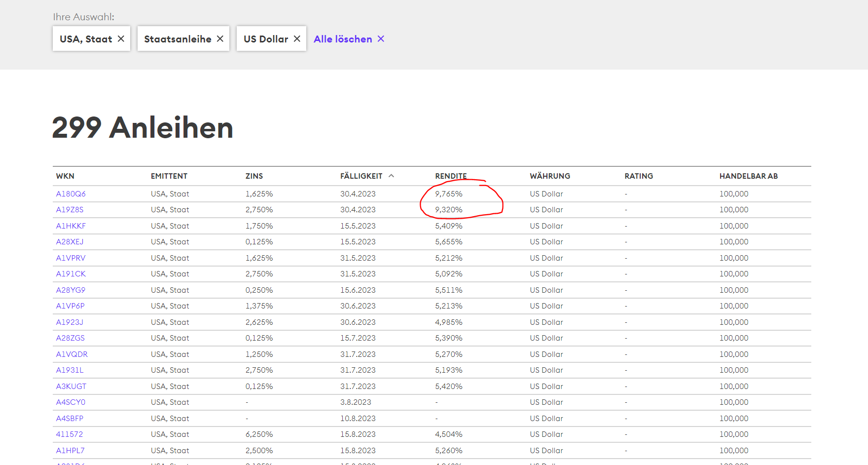Open bond A1HPL7 details page
This screenshot has height=465, width=868.
tap(70, 451)
